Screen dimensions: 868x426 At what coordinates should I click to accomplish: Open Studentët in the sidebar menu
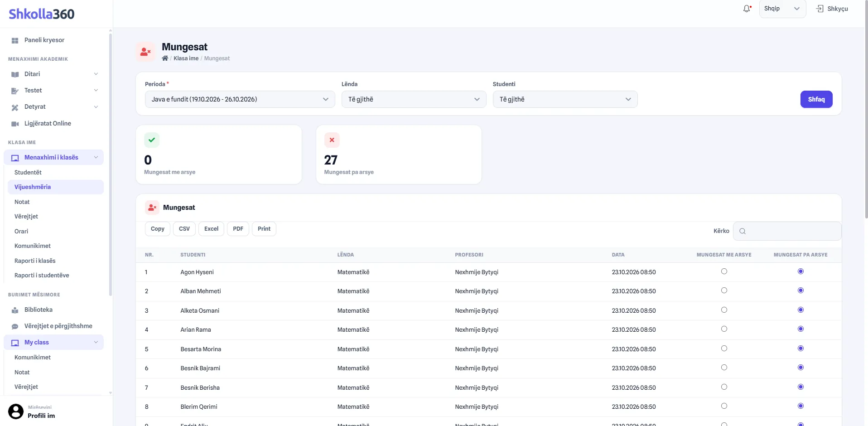point(28,172)
